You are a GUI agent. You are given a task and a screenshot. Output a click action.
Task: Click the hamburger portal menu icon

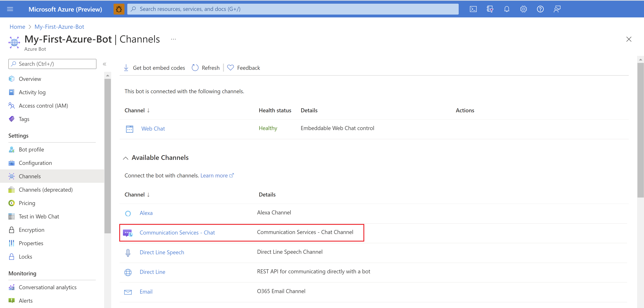coord(10,9)
